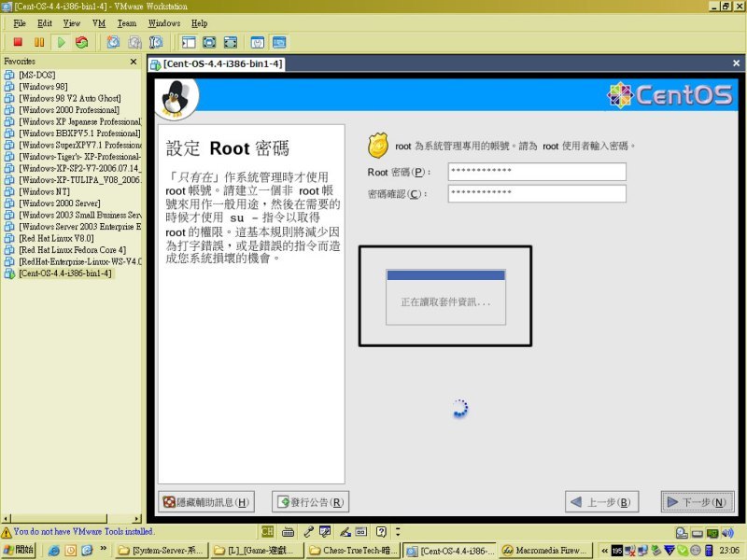Click the green Power On play icon
The width and height of the screenshot is (747, 560).
pyautogui.click(x=61, y=42)
